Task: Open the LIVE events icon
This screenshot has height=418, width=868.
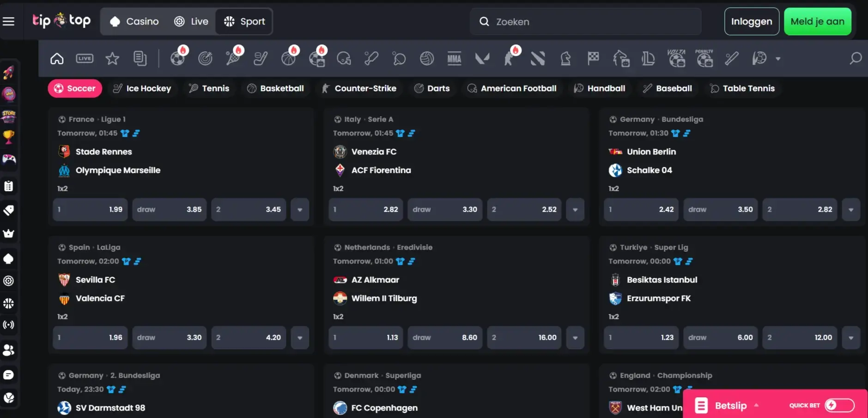Action: [85, 59]
